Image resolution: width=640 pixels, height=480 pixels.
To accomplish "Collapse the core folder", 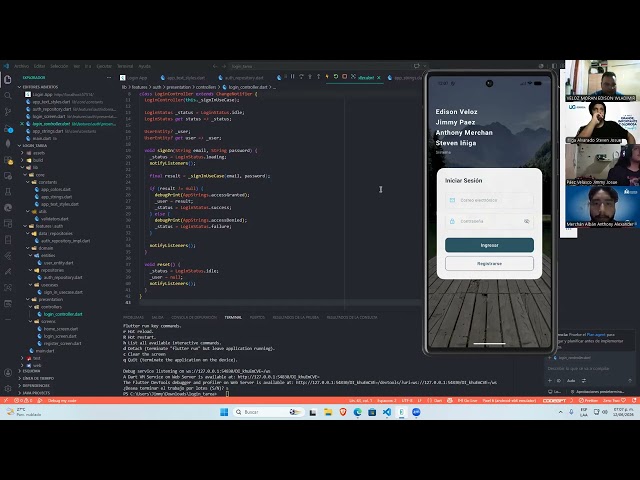I will tap(40, 175).
